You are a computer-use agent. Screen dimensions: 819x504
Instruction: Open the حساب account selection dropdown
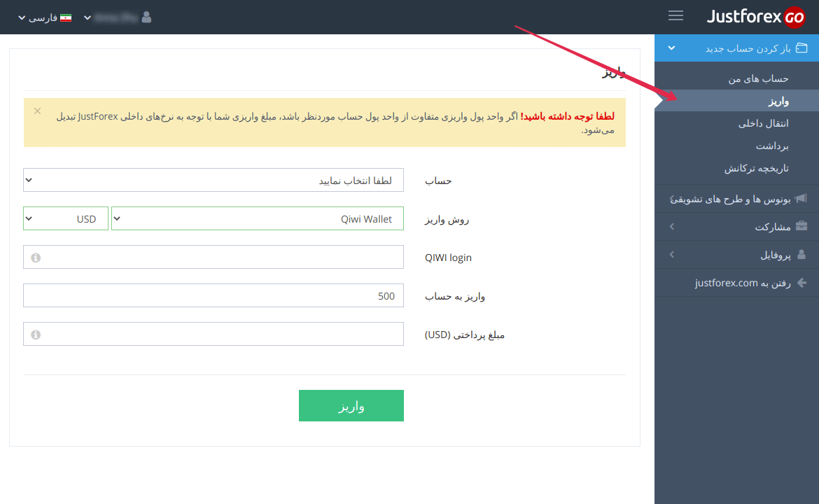click(x=213, y=180)
